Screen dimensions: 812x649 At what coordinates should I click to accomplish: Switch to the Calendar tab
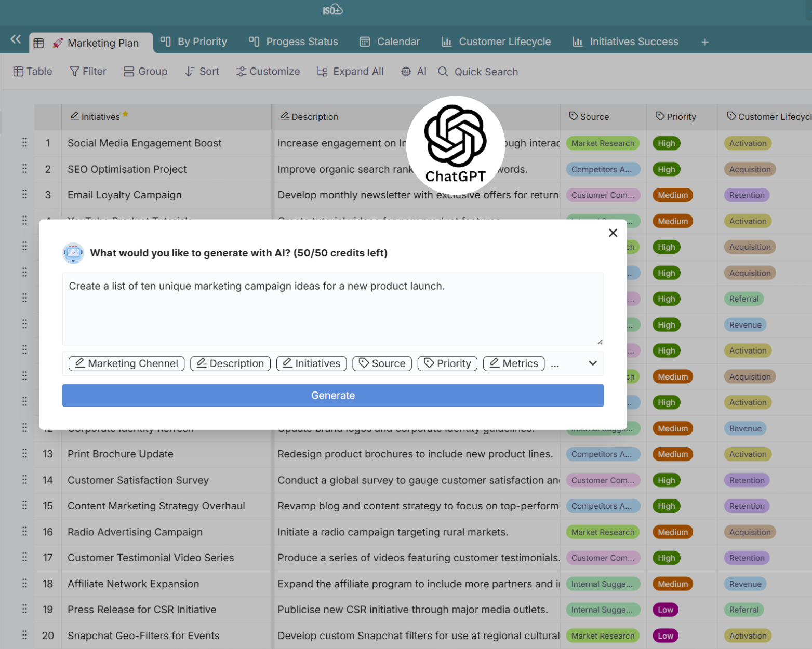coord(390,42)
